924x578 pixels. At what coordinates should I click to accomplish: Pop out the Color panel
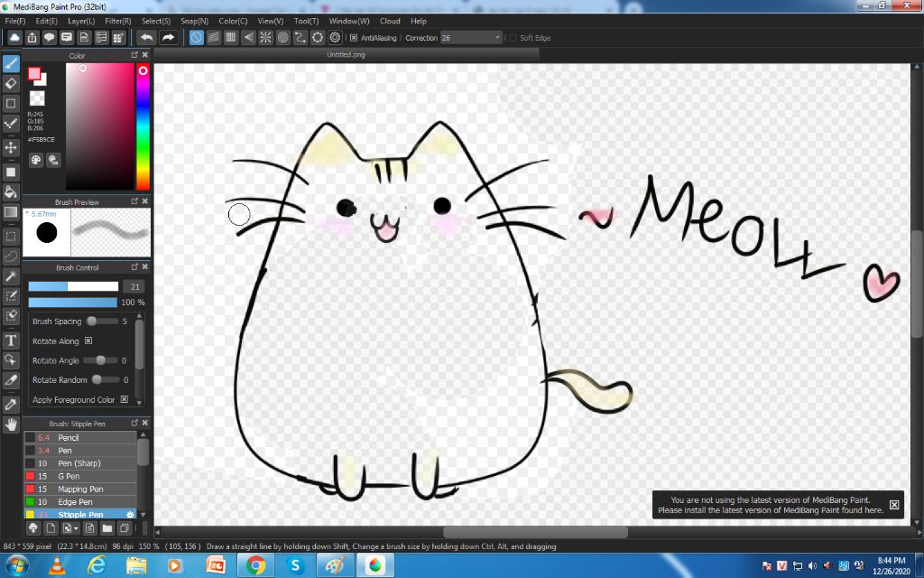pyautogui.click(x=134, y=55)
